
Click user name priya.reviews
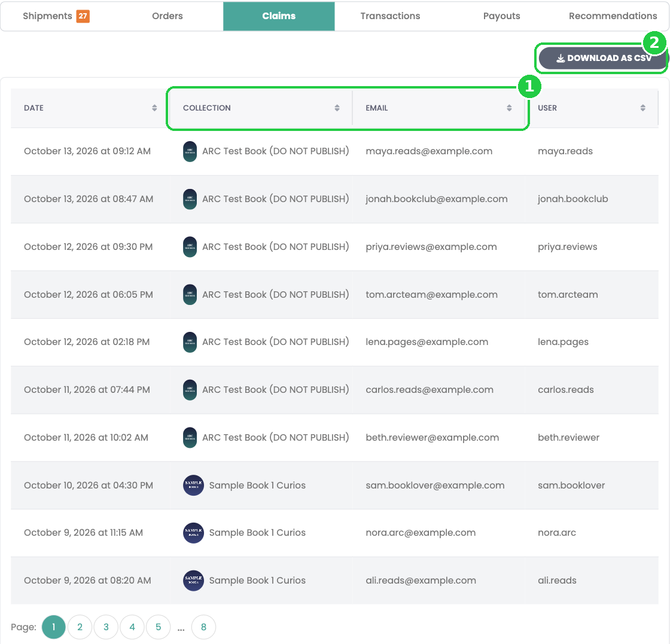[x=568, y=247]
